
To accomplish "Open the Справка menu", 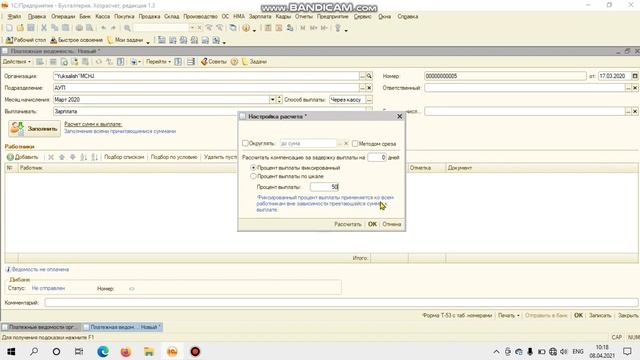I will click(407, 16).
